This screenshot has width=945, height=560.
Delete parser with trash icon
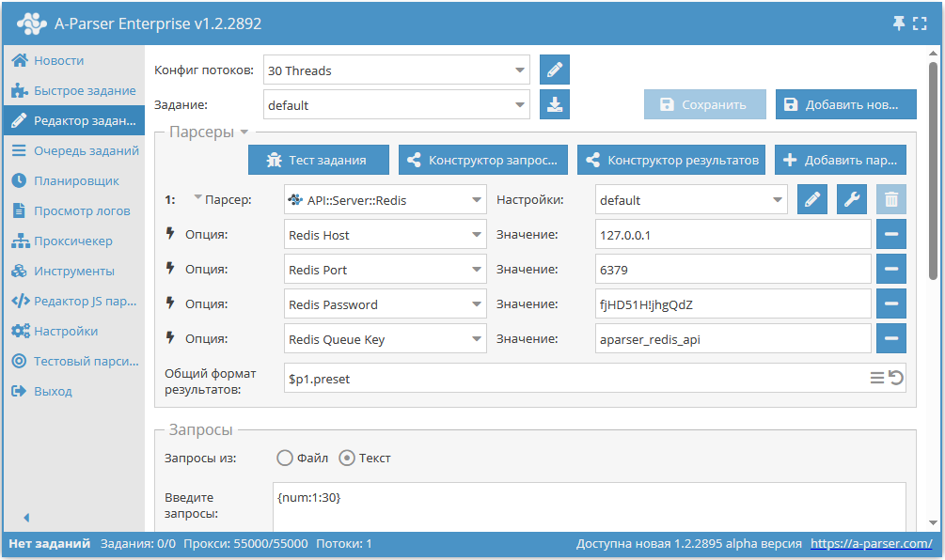point(891,199)
